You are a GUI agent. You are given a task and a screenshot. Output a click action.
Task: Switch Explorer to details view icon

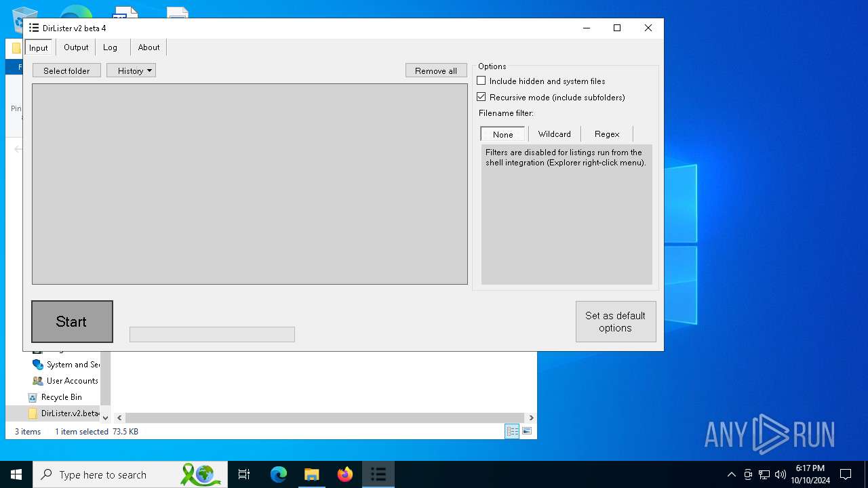512,431
